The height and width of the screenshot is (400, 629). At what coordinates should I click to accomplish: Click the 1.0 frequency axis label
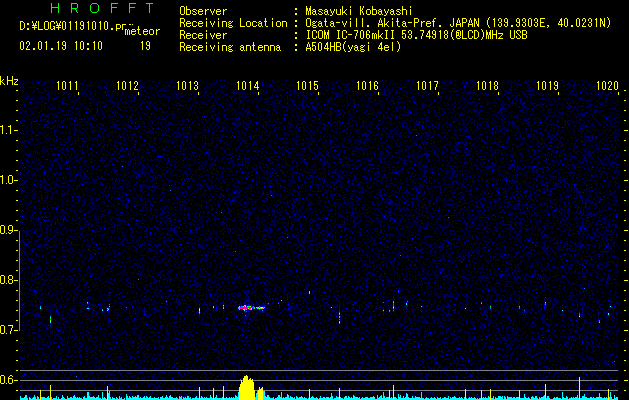(8, 181)
